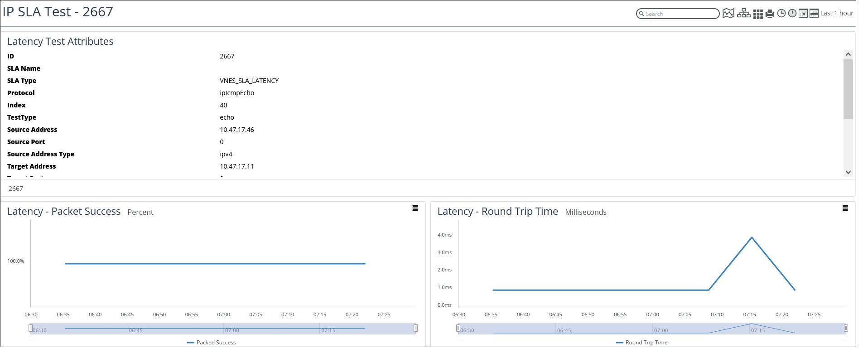Open the calendar range icon beside Last 1 hour
868x358 pixels.
[x=814, y=14]
